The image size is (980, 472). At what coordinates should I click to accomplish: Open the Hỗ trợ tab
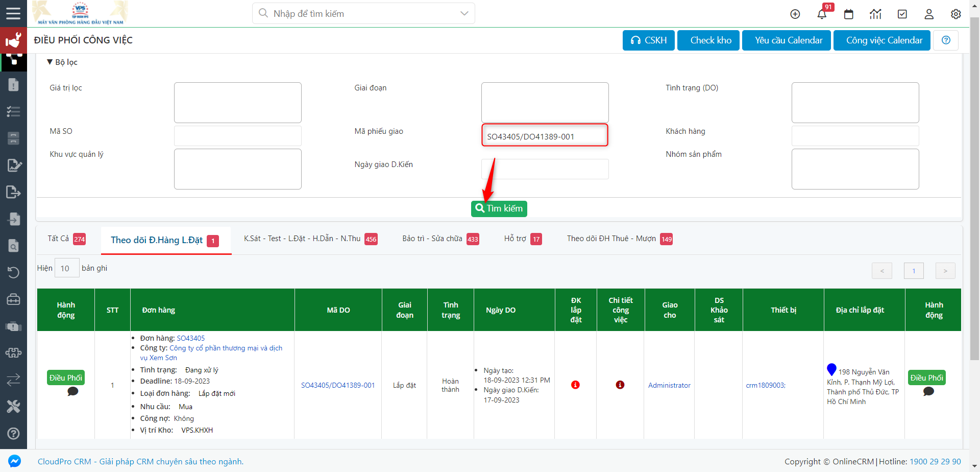click(x=523, y=239)
